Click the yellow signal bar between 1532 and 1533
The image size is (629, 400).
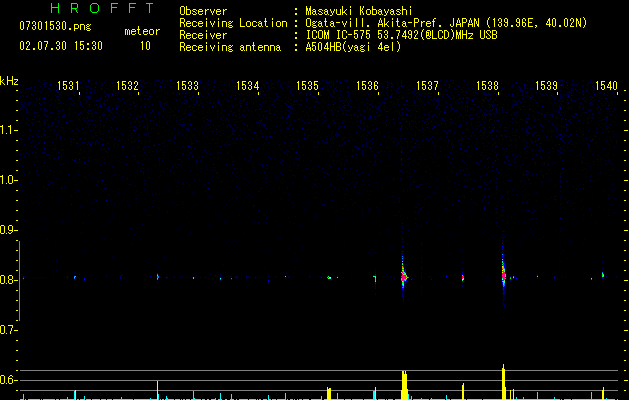tap(157, 390)
